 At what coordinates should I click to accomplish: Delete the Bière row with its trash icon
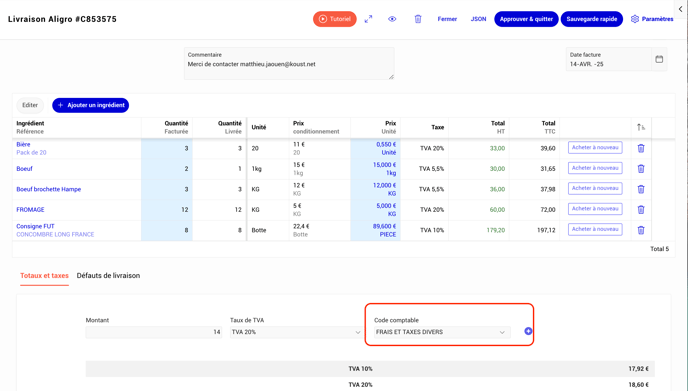coord(641,148)
